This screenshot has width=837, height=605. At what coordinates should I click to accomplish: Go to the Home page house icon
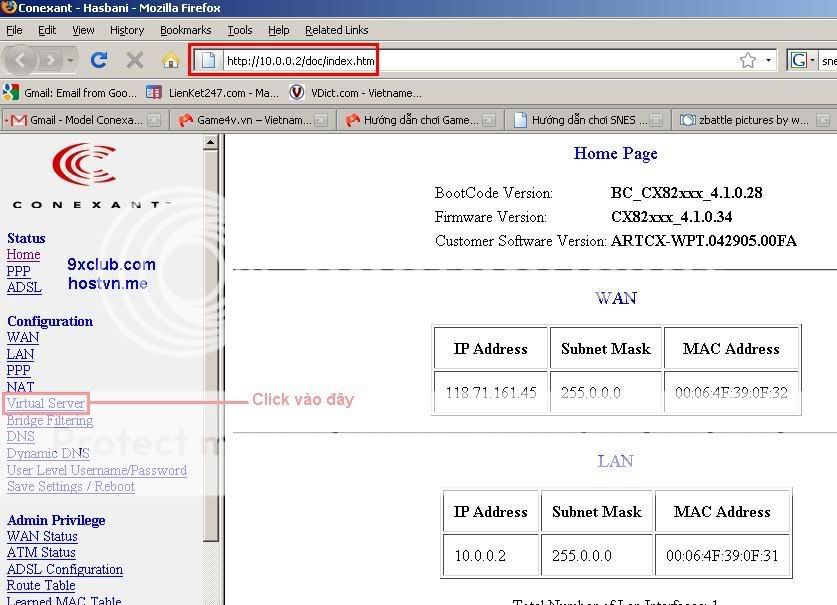click(170, 60)
